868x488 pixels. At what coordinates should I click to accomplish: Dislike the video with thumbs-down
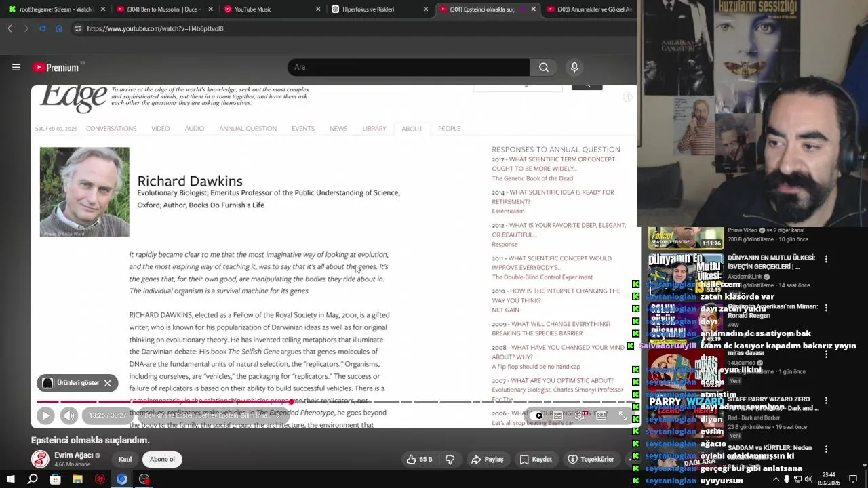point(450,459)
